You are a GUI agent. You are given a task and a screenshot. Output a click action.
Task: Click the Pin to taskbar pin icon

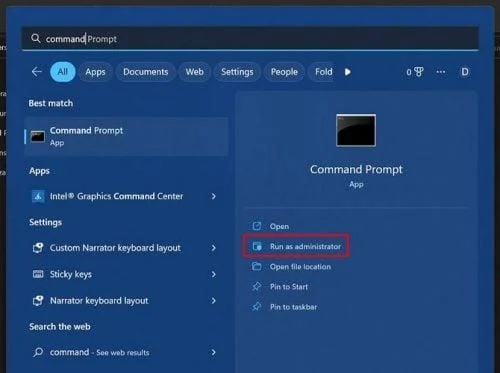(257, 306)
